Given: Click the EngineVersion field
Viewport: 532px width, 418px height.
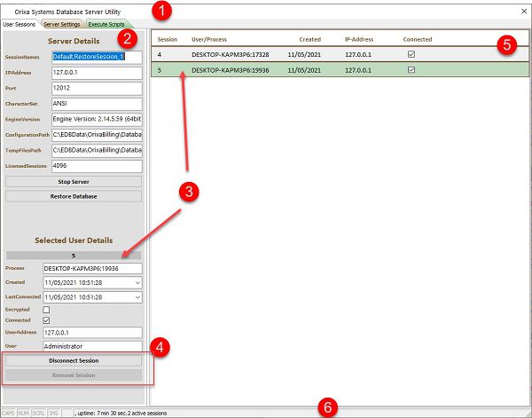Looking at the screenshot, I should (x=97, y=120).
